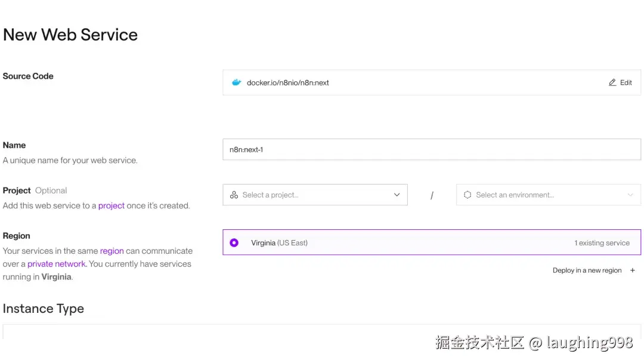Click the project icon in project selector
The height and width of the screenshot is (363, 644).
234,195
